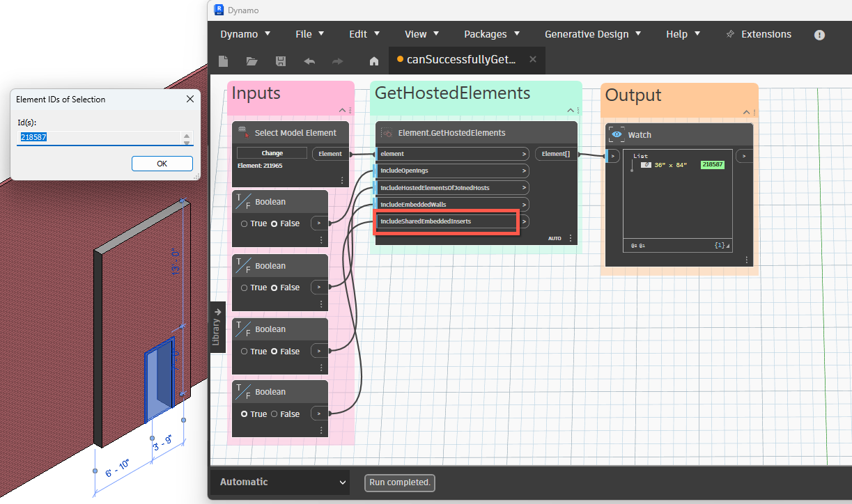Screen dimensions: 852x504
Task: Click the IncludeOpenings port chevron
Action: [524, 171]
